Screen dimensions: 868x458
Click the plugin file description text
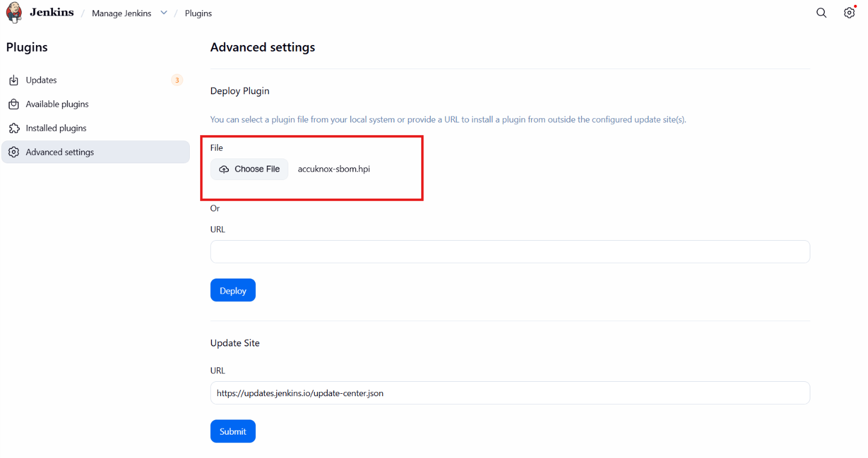click(x=448, y=119)
